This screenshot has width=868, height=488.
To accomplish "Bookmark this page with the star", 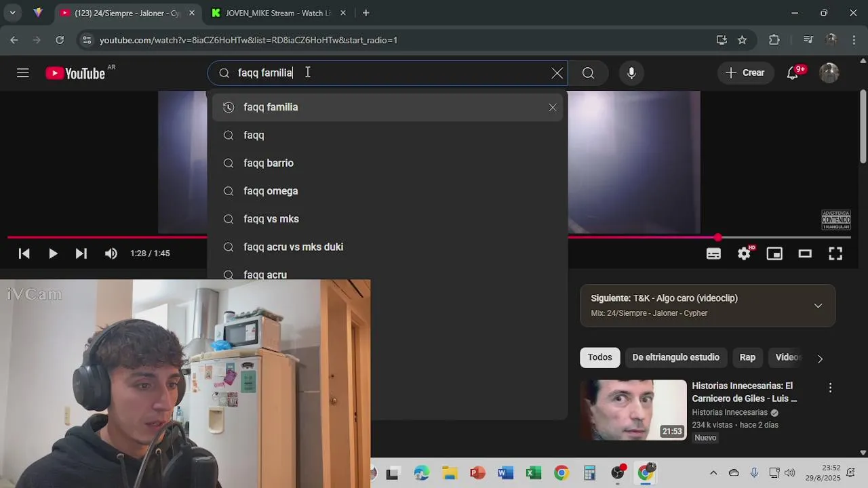I will click(742, 40).
